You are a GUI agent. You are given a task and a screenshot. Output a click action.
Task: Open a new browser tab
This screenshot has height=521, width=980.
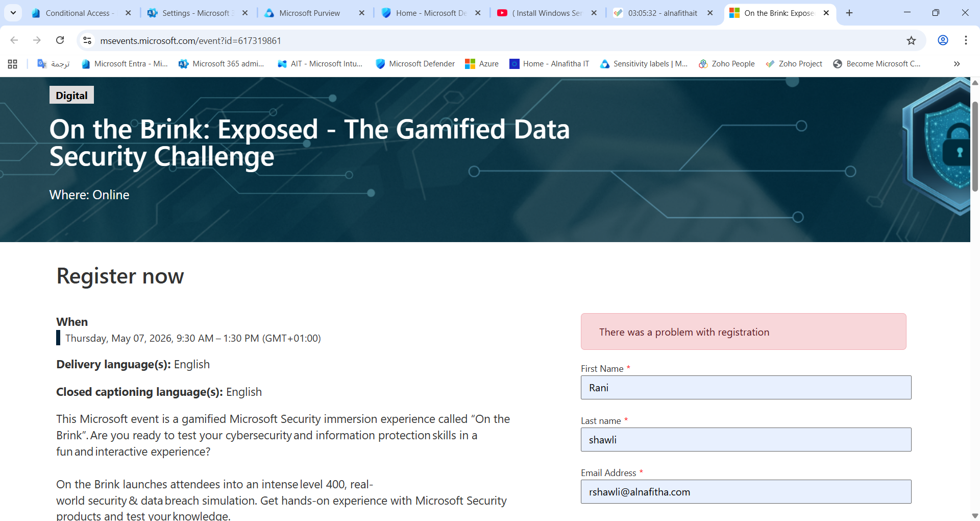(x=849, y=13)
